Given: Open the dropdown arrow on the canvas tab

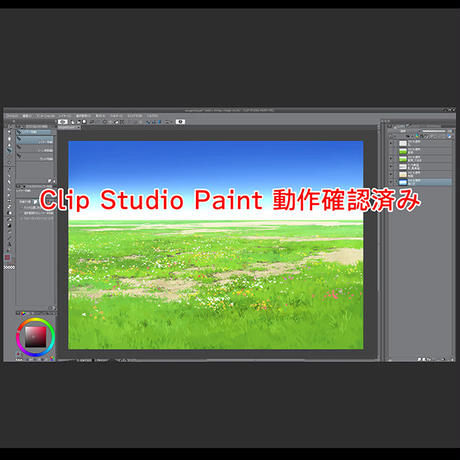Looking at the screenshot, I should point(78,127).
